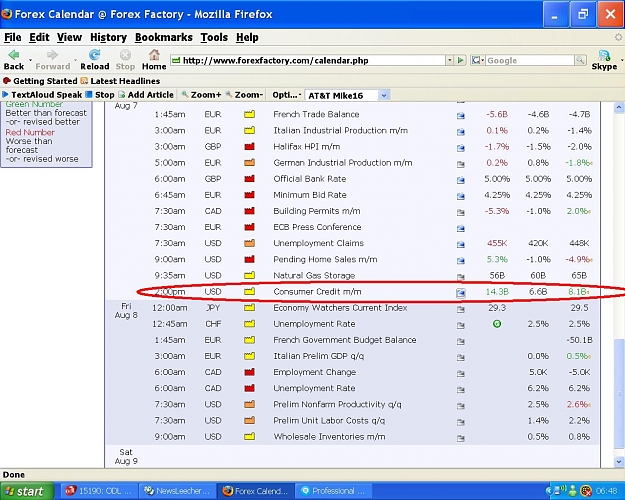Click the Fri Aug 8 date label
Viewport: 625px width, 500px height.
[x=126, y=311]
